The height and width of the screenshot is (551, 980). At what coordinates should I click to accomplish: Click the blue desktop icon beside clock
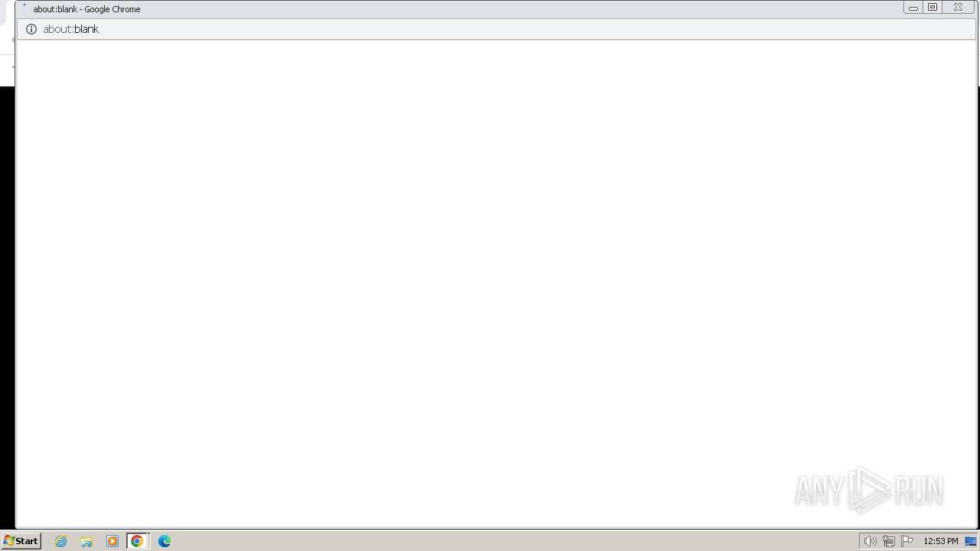coord(971,541)
